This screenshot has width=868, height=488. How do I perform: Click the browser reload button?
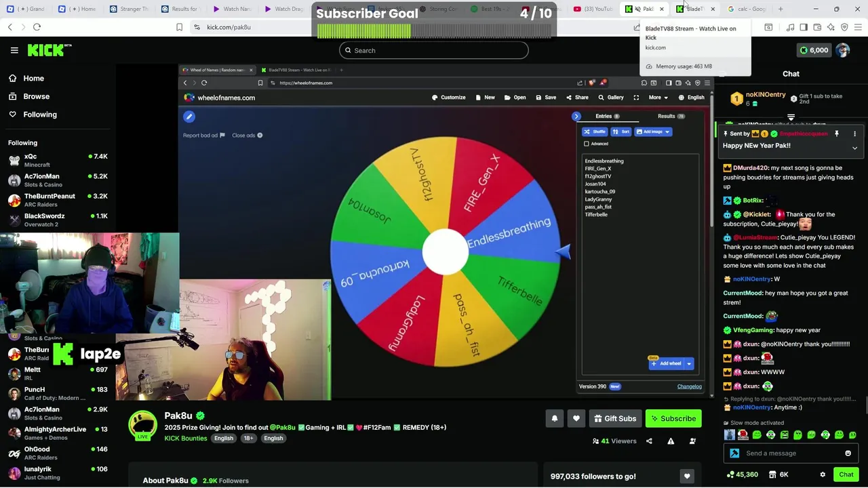point(37,27)
